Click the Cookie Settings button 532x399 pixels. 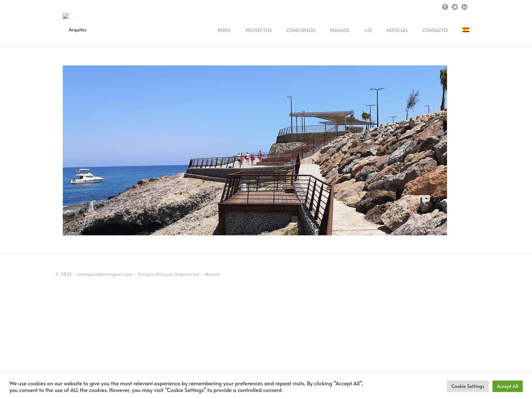coord(468,386)
